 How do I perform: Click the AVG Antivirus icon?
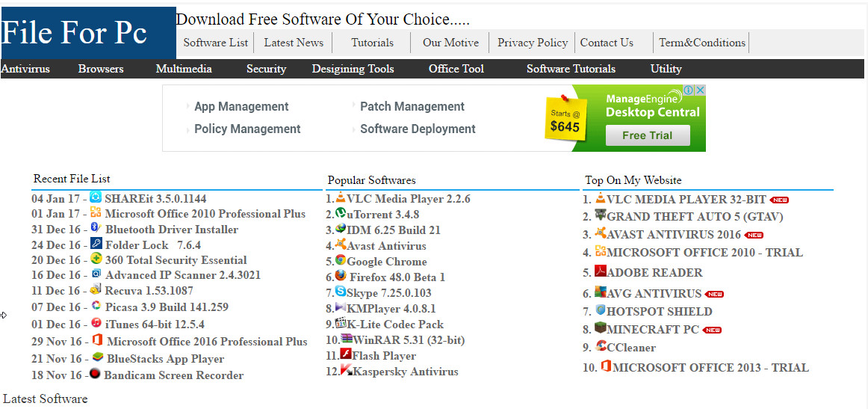coord(601,292)
